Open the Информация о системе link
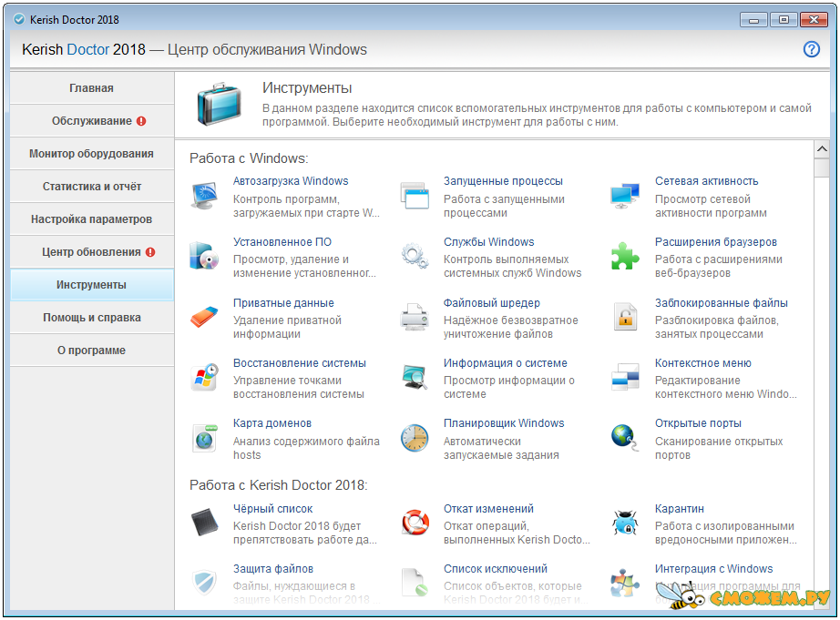This screenshot has width=840, height=620. 505,363
